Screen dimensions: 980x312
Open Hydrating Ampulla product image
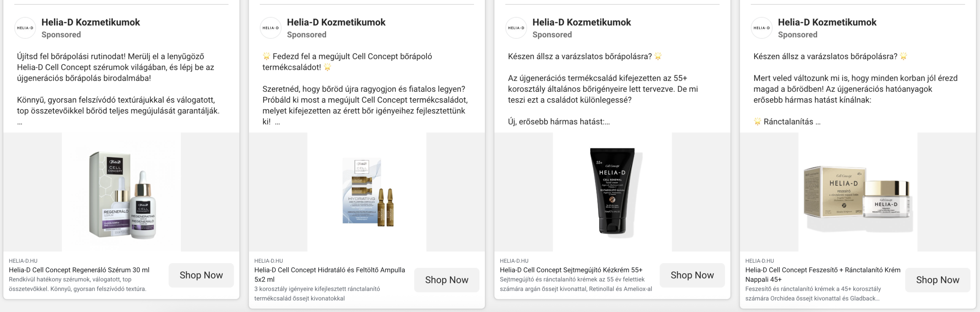pos(367,192)
